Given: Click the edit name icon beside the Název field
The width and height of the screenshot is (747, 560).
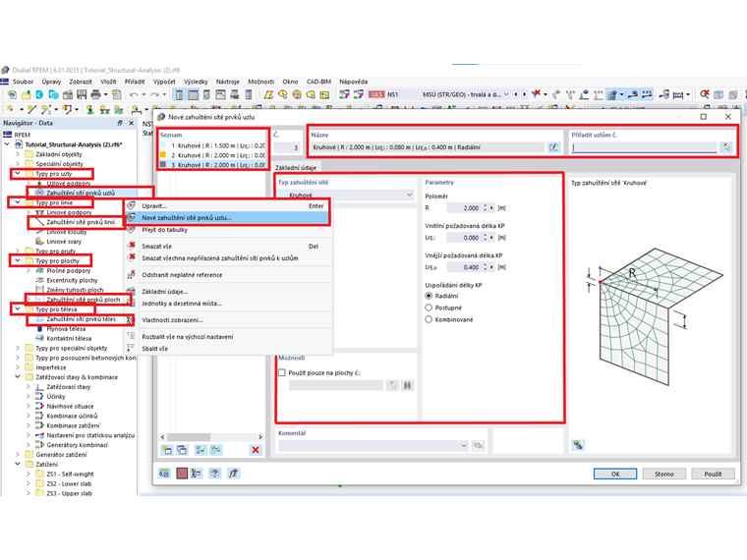Looking at the screenshot, I should coord(553,147).
